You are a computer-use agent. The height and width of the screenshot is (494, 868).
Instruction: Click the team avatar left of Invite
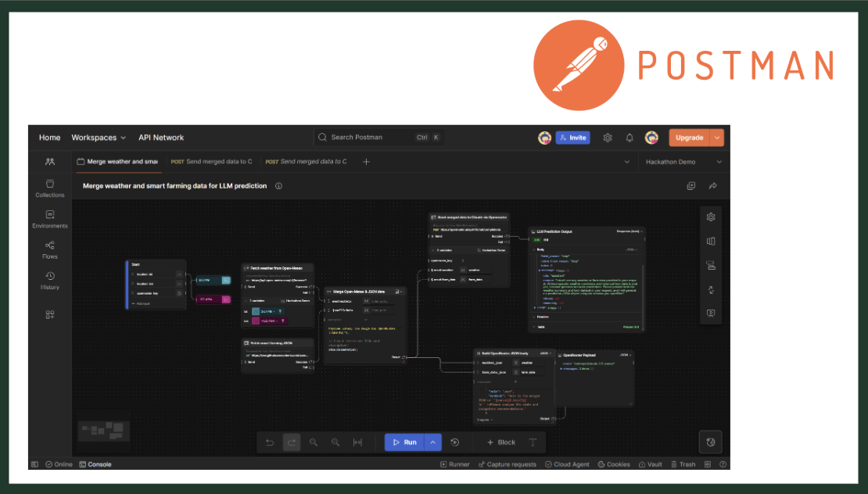pos(545,138)
